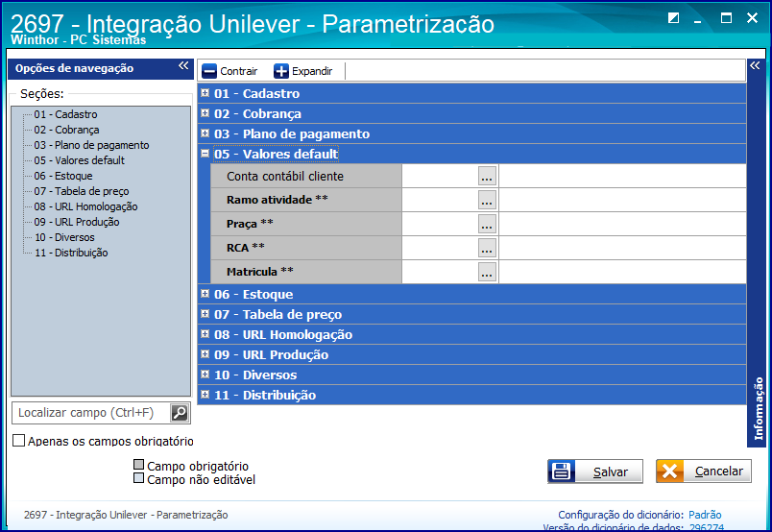772x532 pixels.
Task: Expand section 03 - Plano de pagamento
Action: [x=205, y=133]
